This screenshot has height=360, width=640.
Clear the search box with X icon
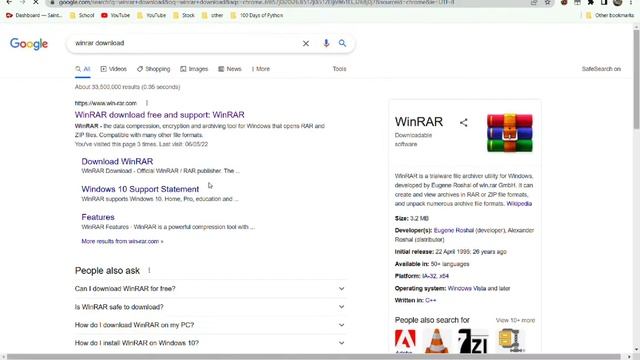coord(306,43)
